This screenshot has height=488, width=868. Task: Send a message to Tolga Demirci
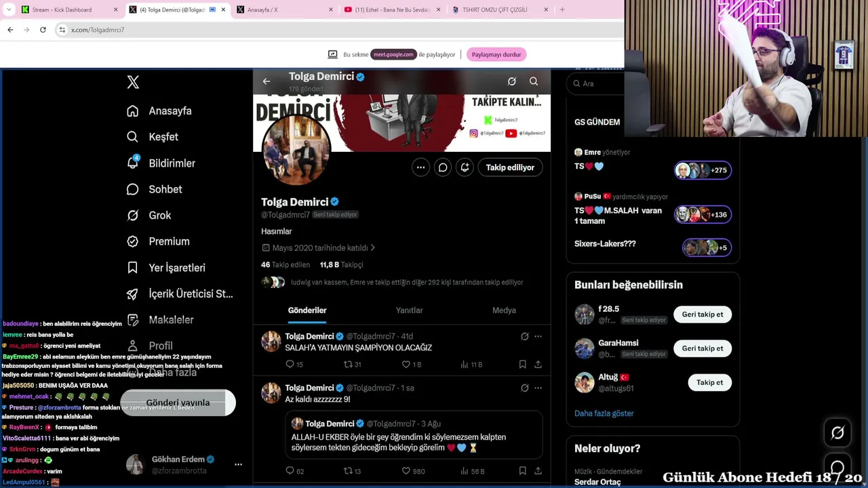coord(443,167)
